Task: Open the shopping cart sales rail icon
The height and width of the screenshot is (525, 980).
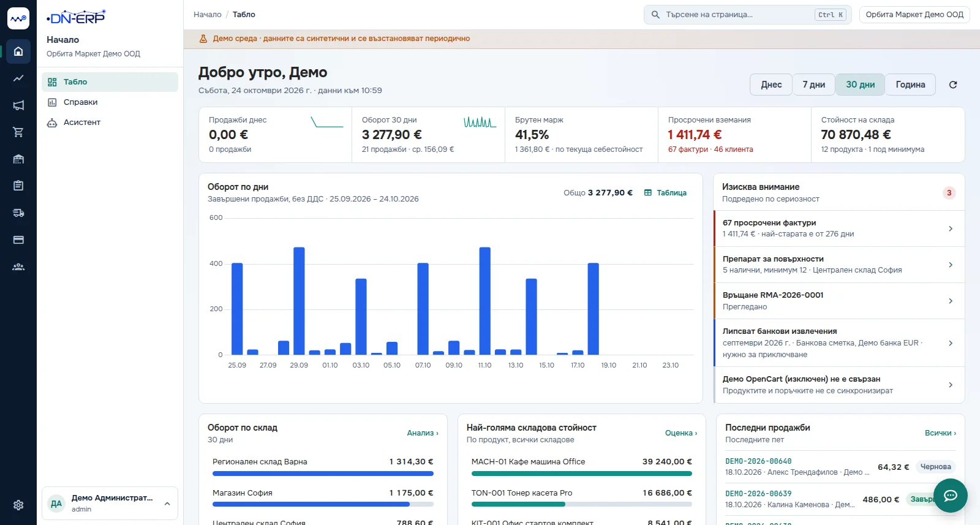Action: (18, 132)
